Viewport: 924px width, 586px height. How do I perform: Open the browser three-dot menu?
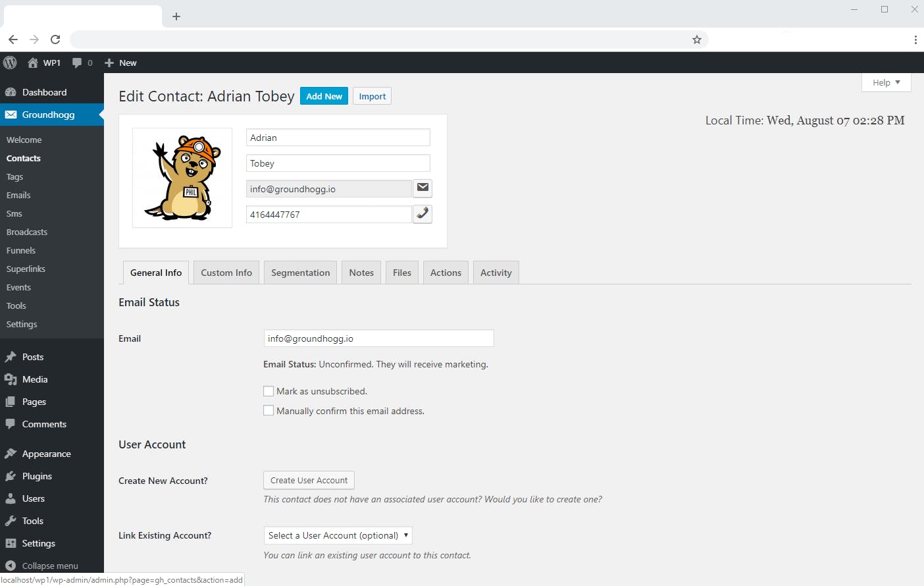coord(915,40)
